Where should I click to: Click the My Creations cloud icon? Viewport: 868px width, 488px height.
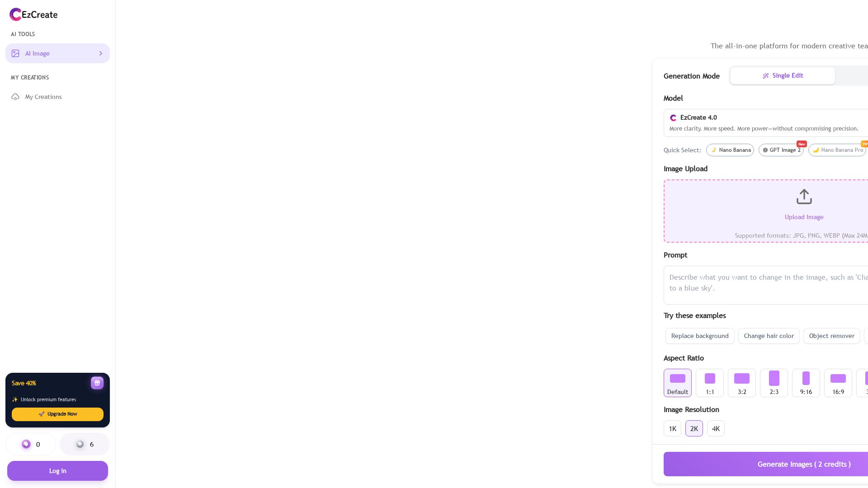pos(15,97)
